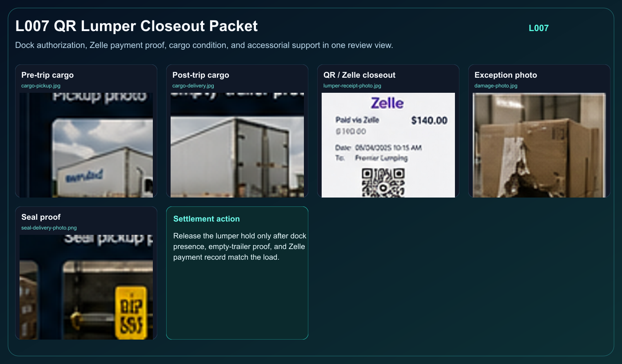The height and width of the screenshot is (364, 622).
Task: Open the Zelle receipt photo thumbnail
Action: (388, 145)
